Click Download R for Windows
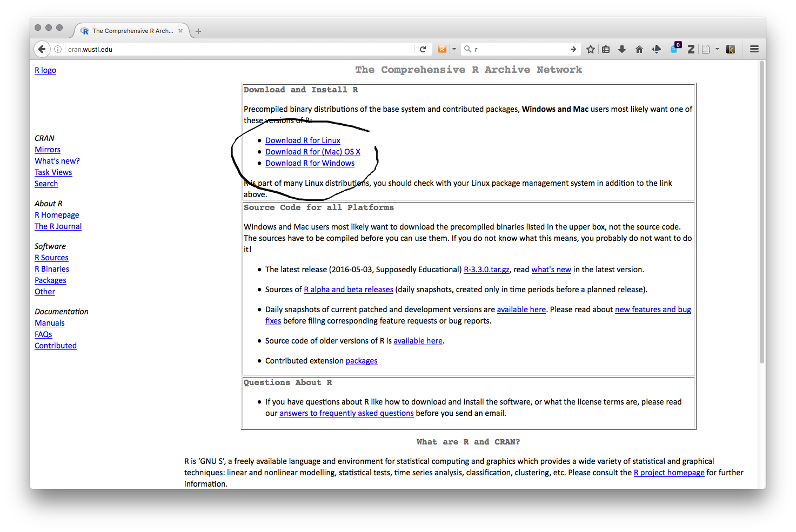 (x=310, y=163)
